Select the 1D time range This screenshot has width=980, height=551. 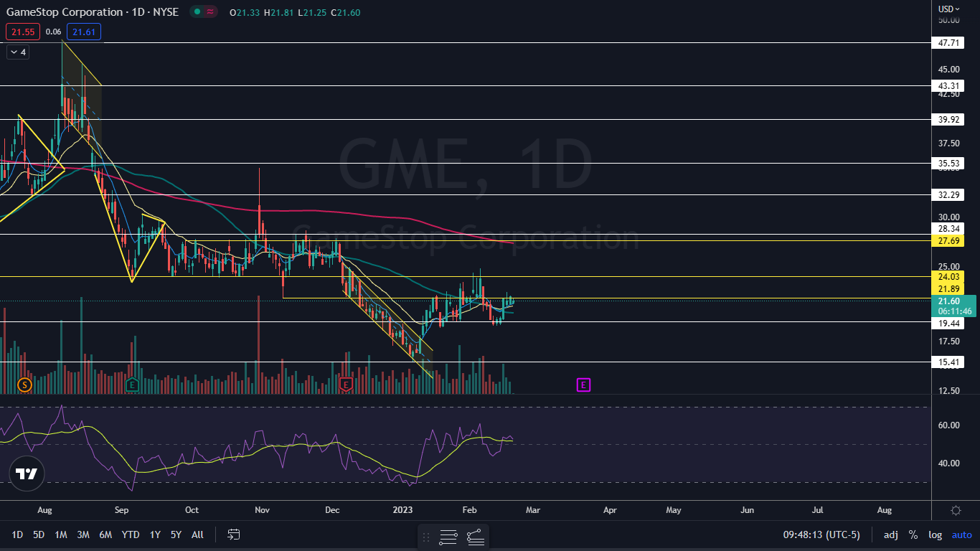pyautogui.click(x=17, y=534)
